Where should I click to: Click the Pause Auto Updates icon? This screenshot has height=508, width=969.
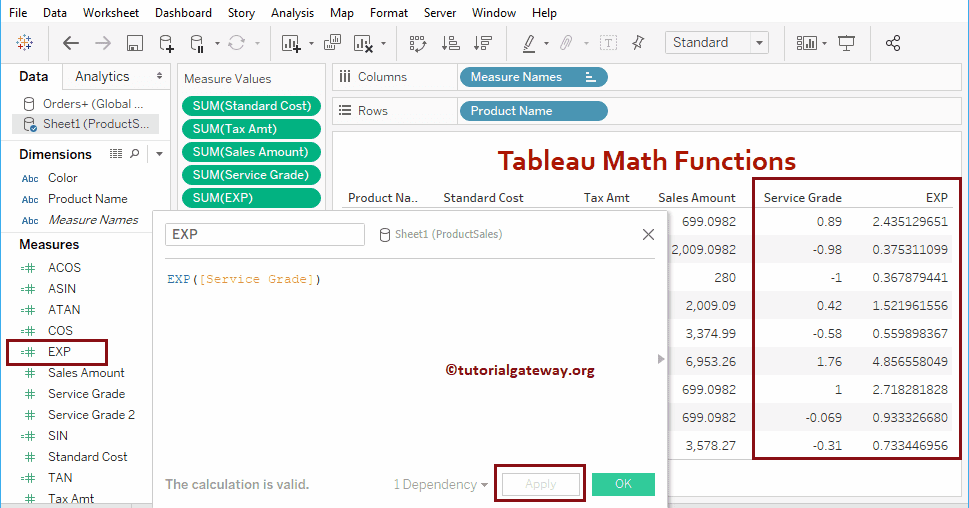197,43
